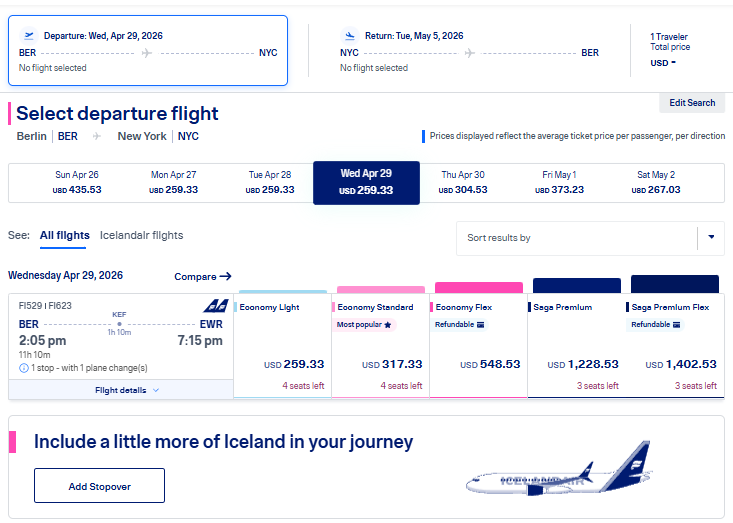This screenshot has height=523, width=733.
Task: Open the USD total price selector
Action: click(663, 63)
